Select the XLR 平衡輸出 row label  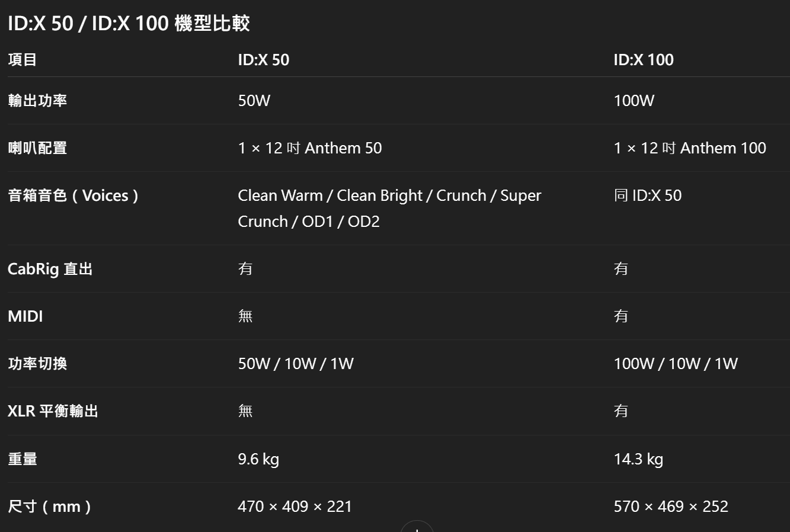tap(53, 411)
